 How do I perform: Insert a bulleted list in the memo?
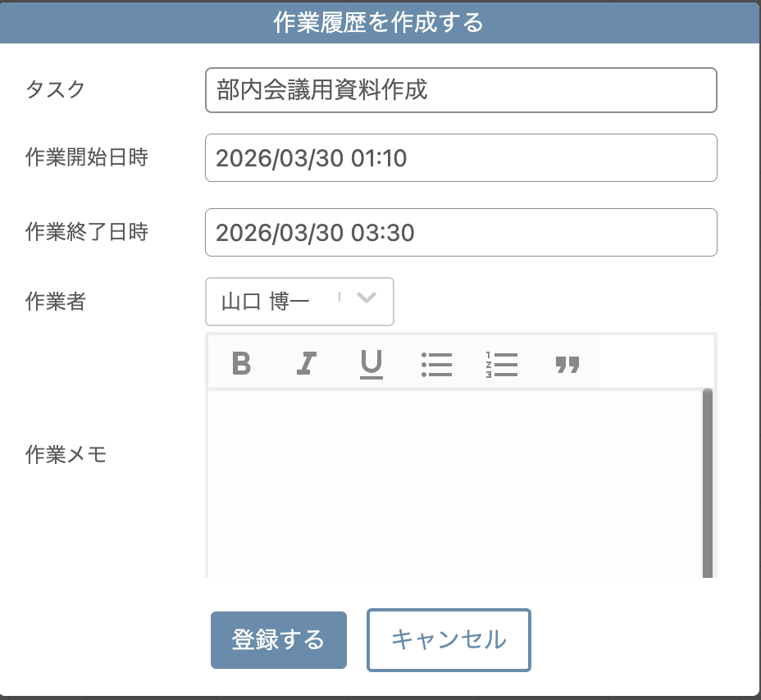(x=436, y=362)
